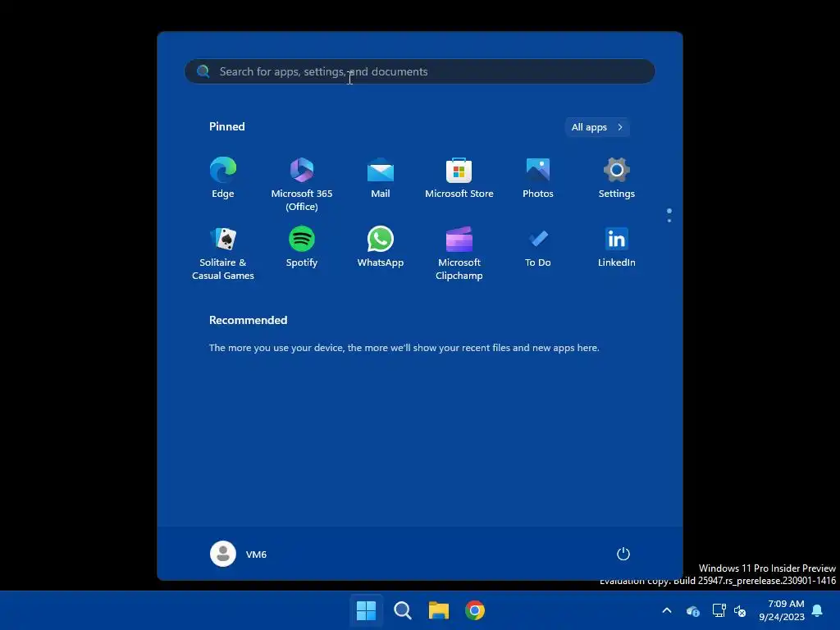This screenshot has width=840, height=630.
Task: Open the VM6 user account menu
Action: [x=239, y=554]
